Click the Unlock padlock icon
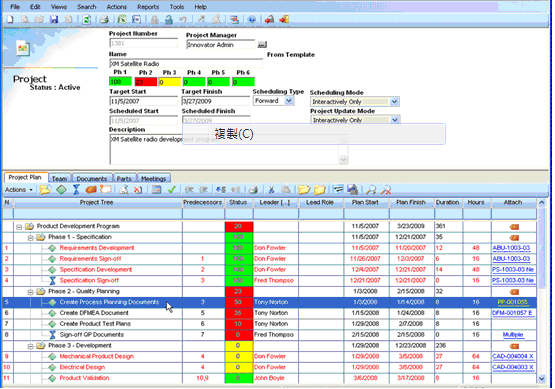 point(169,19)
